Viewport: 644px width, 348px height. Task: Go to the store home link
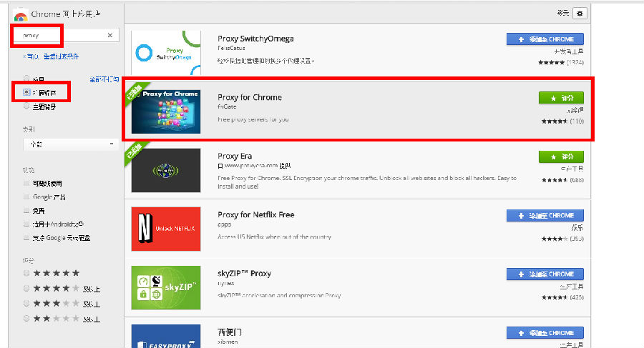(31, 56)
